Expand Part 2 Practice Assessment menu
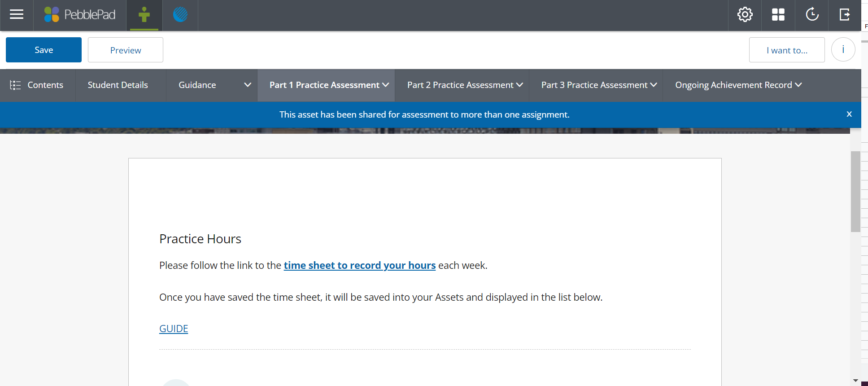Viewport: 868px width, 386px height. coord(465,85)
